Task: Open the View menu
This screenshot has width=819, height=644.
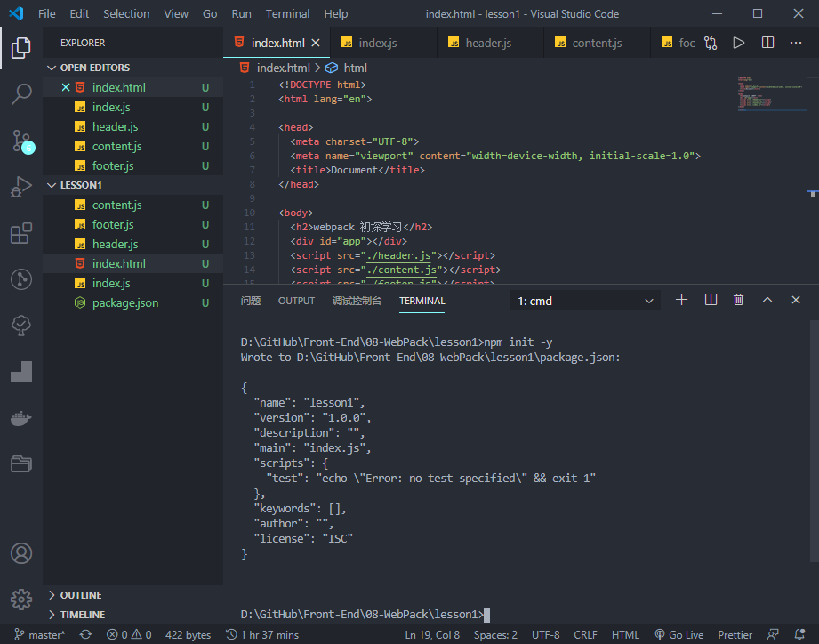Action: tap(176, 13)
